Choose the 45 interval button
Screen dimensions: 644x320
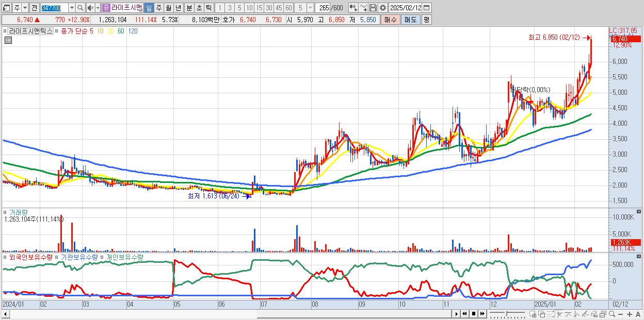279,8
